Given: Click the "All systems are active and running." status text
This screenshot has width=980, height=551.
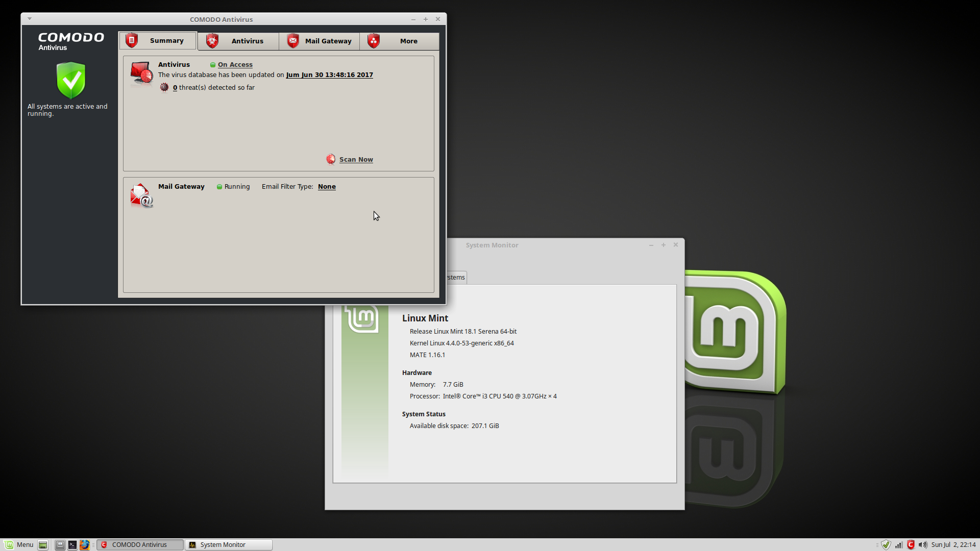Looking at the screenshot, I should [x=67, y=110].
